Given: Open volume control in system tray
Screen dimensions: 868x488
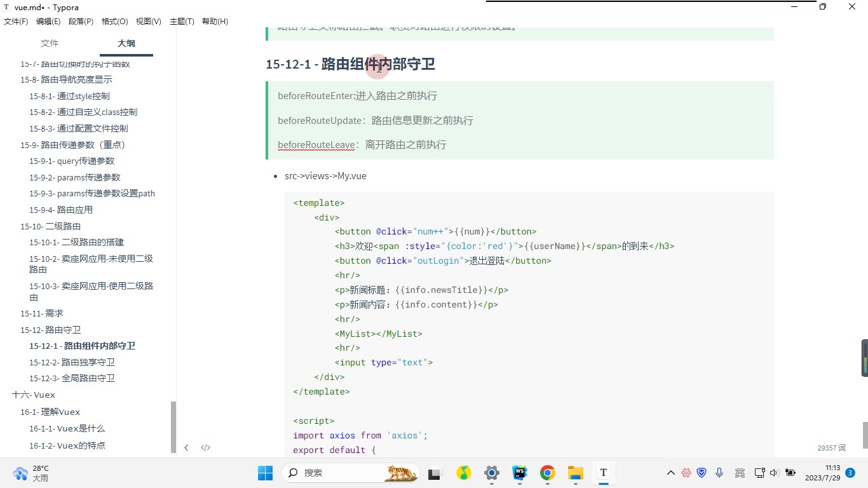Looking at the screenshot, I should pyautogui.click(x=774, y=473).
